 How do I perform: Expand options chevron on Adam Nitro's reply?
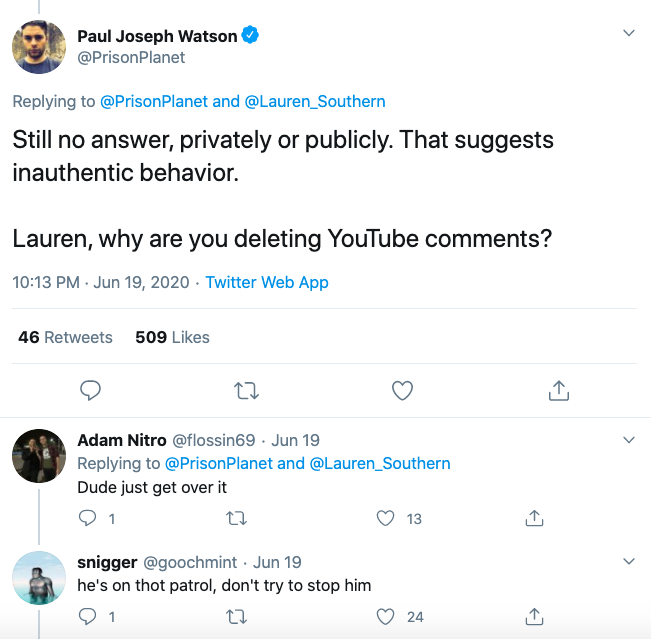(x=629, y=440)
